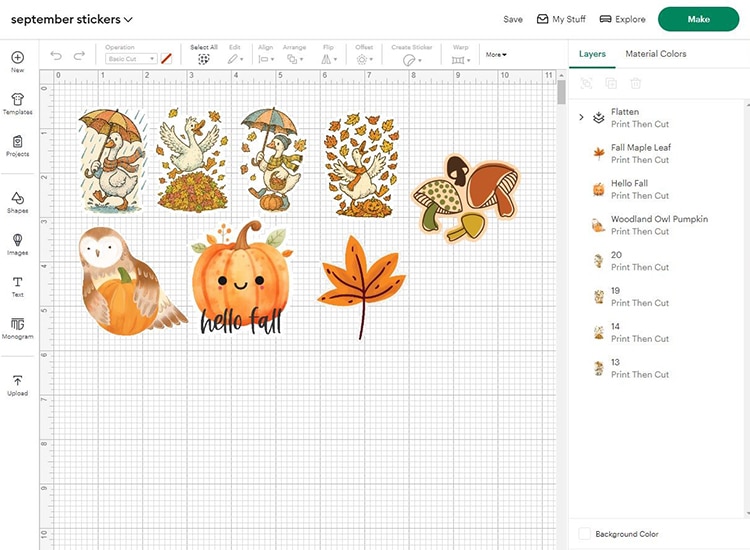The width and height of the screenshot is (750, 550).
Task: Click the green Make button
Action: 698,19
